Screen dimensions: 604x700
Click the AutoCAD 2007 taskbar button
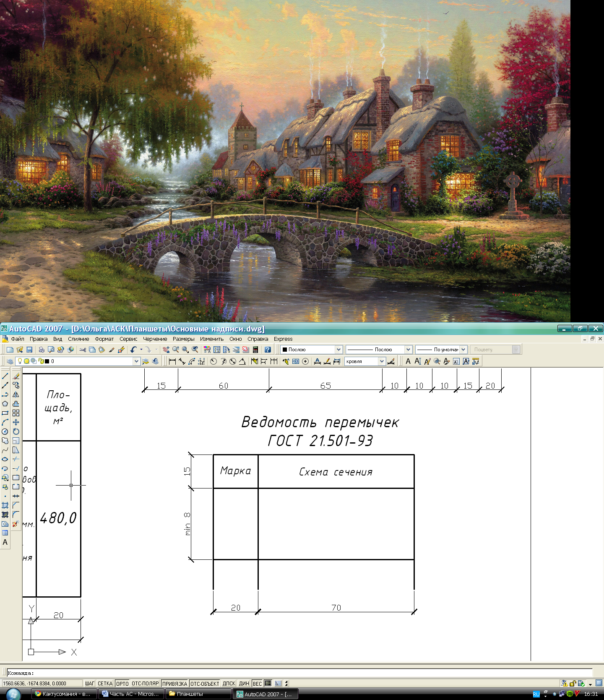(x=266, y=694)
